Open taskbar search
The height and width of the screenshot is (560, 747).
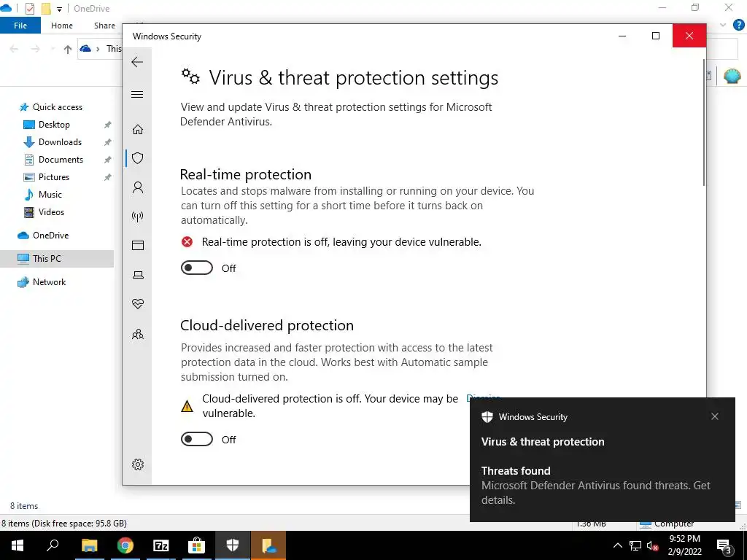53,545
